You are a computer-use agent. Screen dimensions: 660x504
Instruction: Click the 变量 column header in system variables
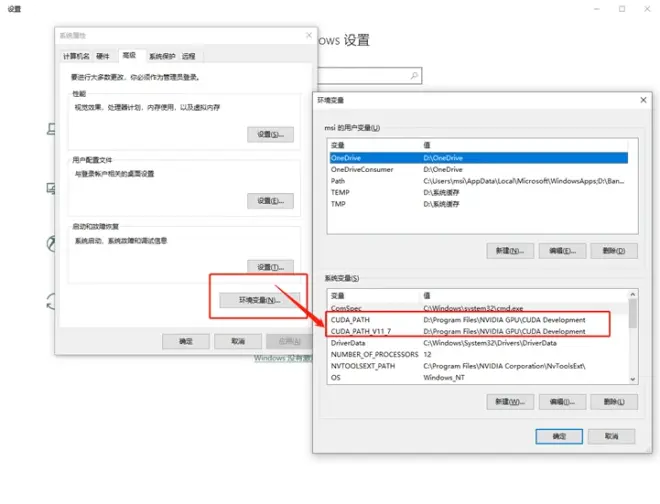(x=375, y=296)
